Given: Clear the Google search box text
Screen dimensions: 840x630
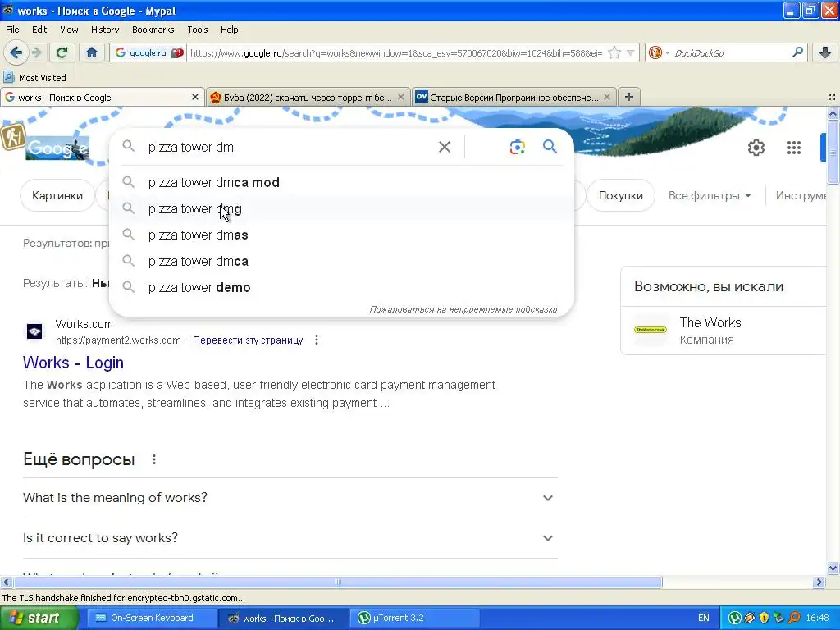Looking at the screenshot, I should [x=444, y=147].
